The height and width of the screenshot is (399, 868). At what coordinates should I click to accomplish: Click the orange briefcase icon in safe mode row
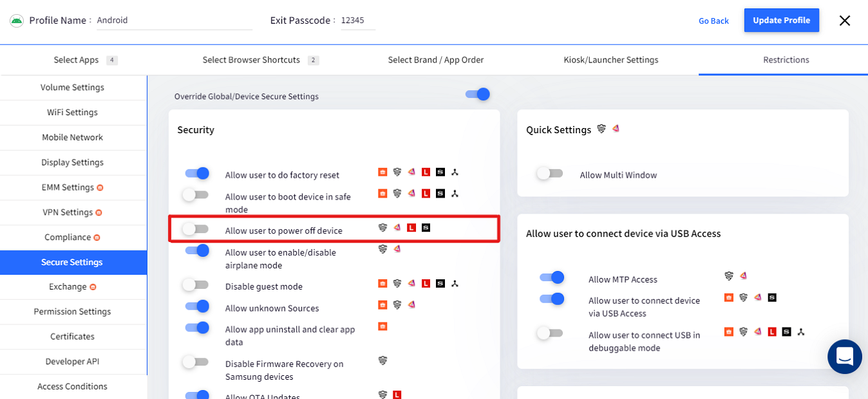click(x=382, y=193)
